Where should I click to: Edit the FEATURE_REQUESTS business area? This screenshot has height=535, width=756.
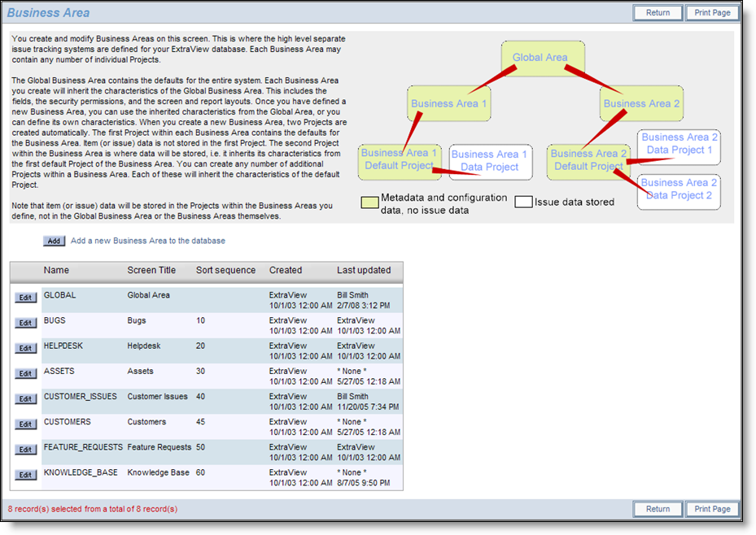pos(25,450)
